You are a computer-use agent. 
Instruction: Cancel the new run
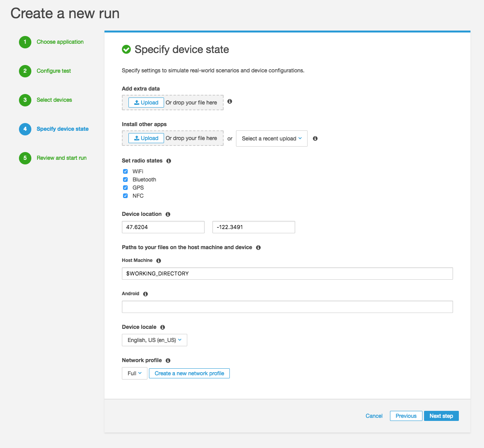pos(374,416)
